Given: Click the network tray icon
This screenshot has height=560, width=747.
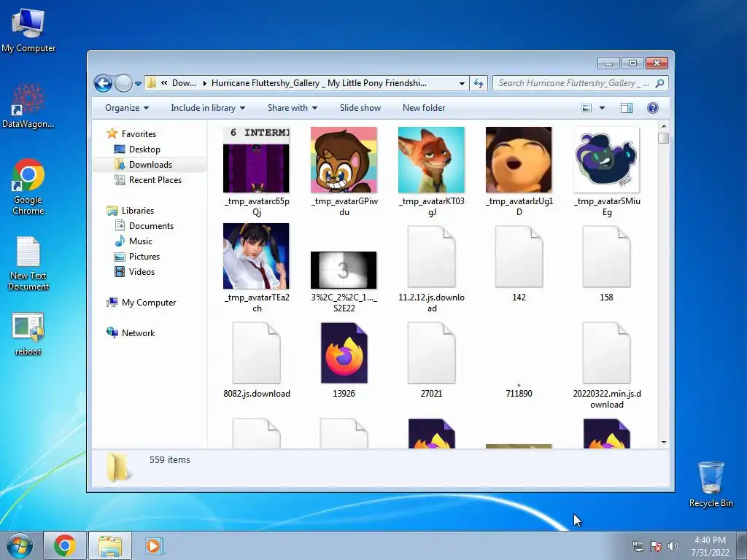Looking at the screenshot, I should pos(638,546).
